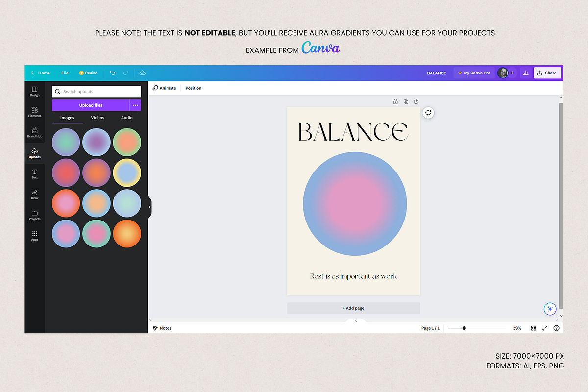Click the Home link
Screen dimensions: 588x392
pyautogui.click(x=44, y=73)
